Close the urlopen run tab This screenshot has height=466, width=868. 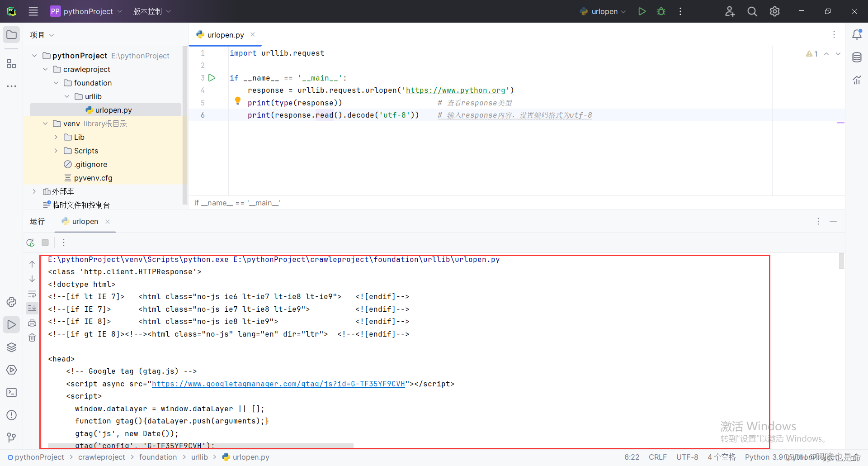[108, 221]
